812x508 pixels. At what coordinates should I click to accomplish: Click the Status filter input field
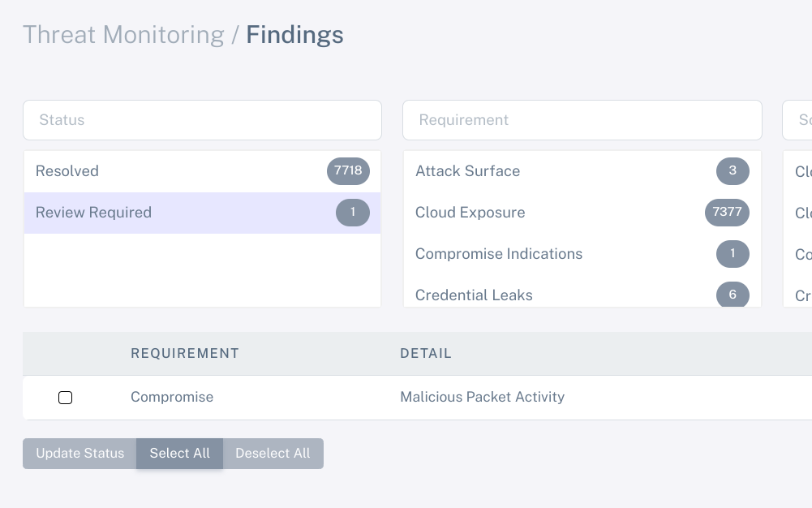[x=203, y=120]
